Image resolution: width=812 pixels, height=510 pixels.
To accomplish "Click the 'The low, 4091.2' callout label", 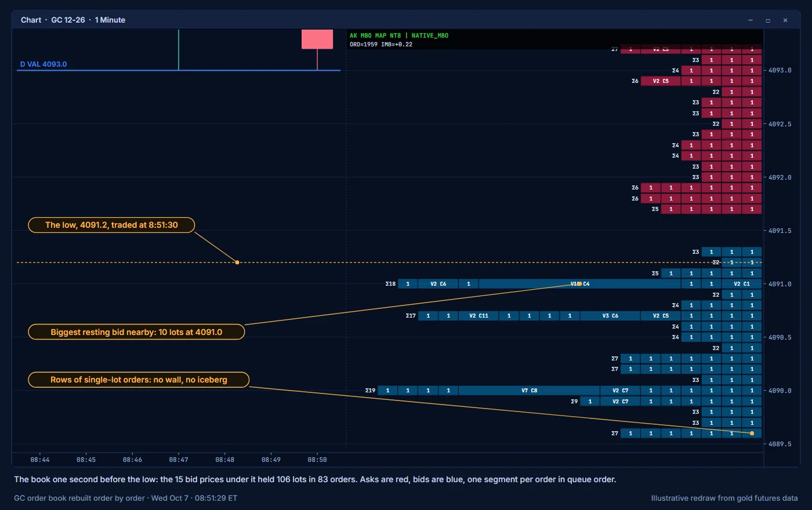I will (x=111, y=225).
